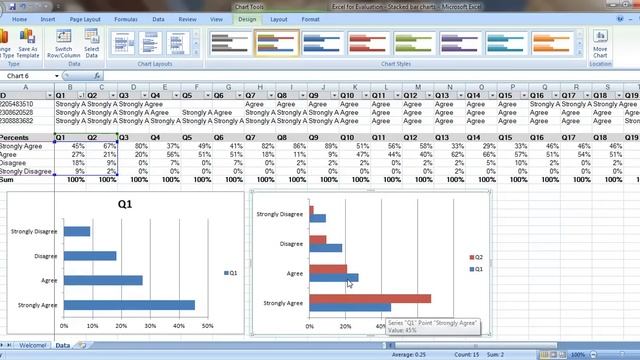The image size is (640, 360).
Task: Open filter dropdown for Q10 column
Action: point(366,96)
